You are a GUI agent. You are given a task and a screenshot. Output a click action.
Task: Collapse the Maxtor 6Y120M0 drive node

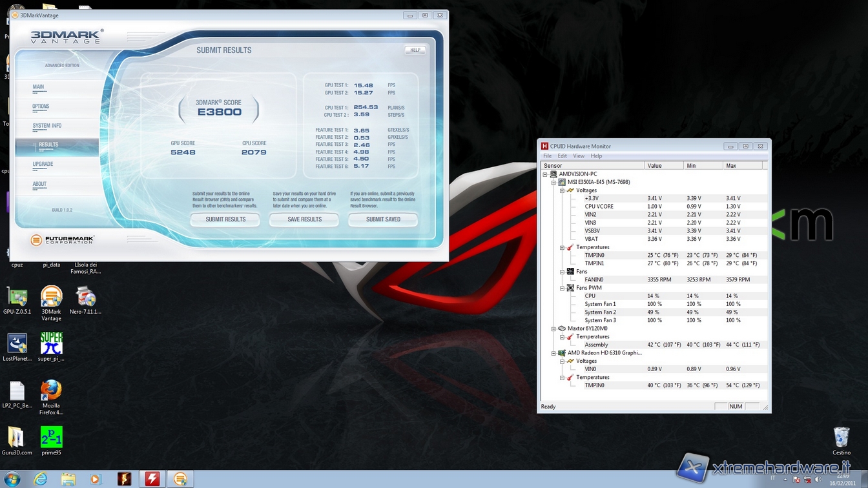click(x=553, y=329)
